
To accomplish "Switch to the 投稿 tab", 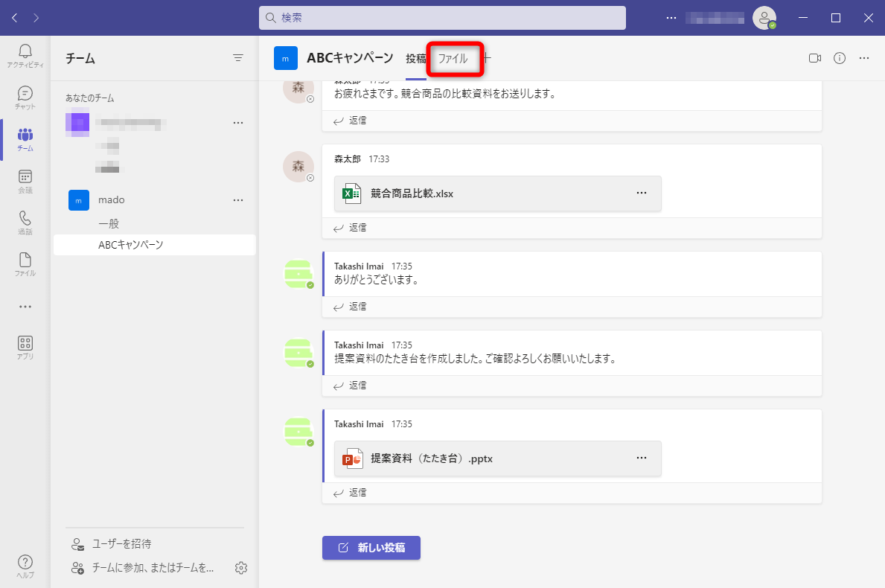I will point(415,57).
